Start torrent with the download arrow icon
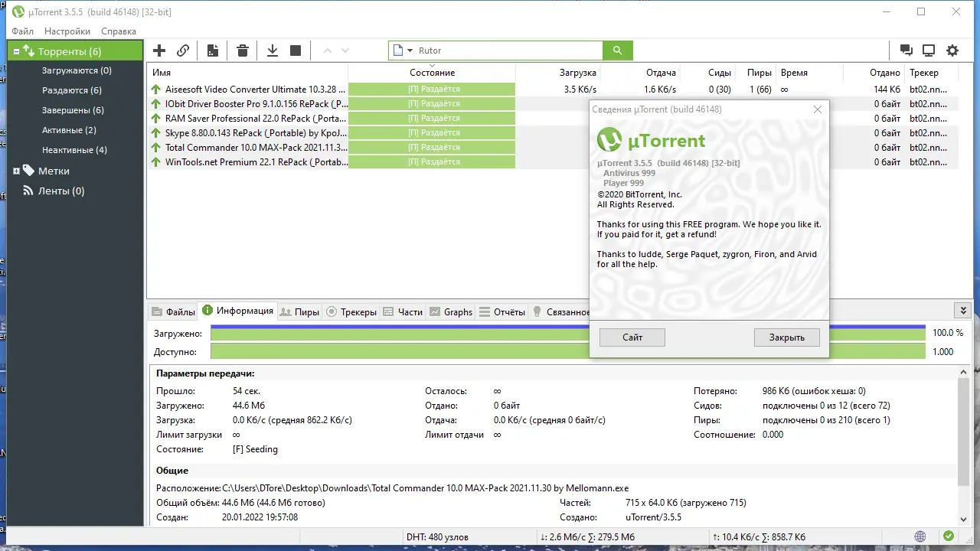Image resolution: width=980 pixels, height=551 pixels. (x=272, y=50)
